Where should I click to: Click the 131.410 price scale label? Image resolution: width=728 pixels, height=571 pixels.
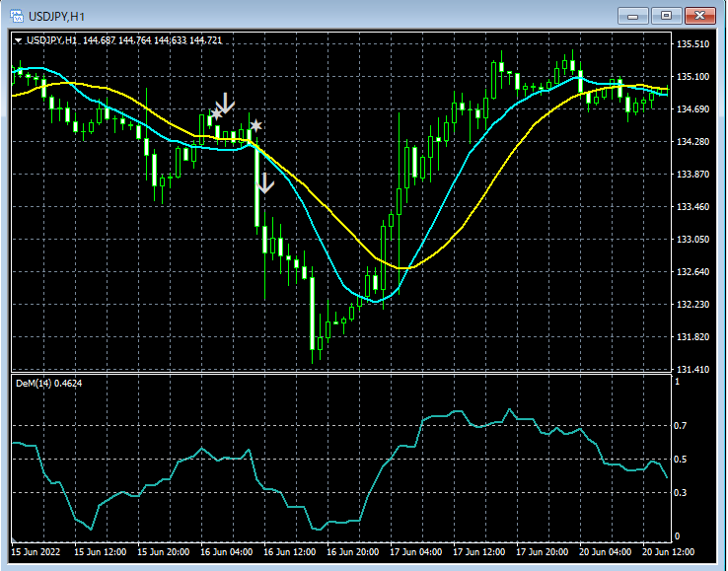pos(693,370)
